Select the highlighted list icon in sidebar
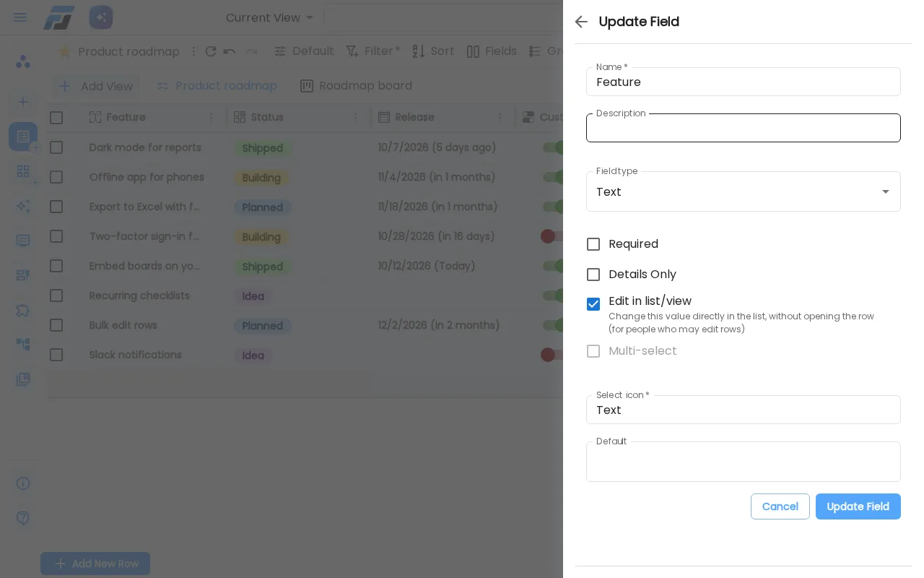This screenshot has height=578, width=924. pos(23,137)
